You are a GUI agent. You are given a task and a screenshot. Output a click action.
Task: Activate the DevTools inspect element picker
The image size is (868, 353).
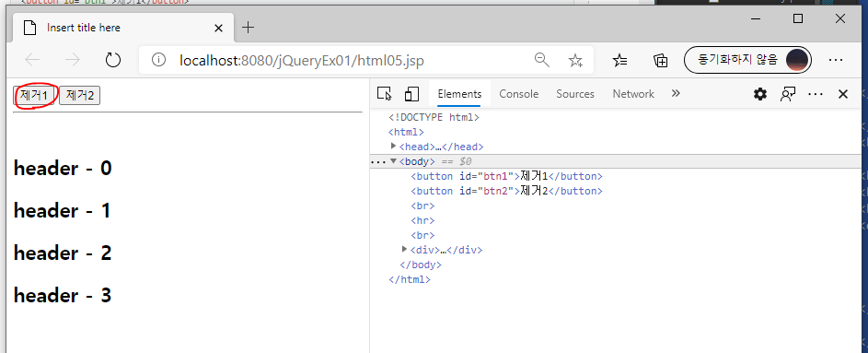(384, 94)
